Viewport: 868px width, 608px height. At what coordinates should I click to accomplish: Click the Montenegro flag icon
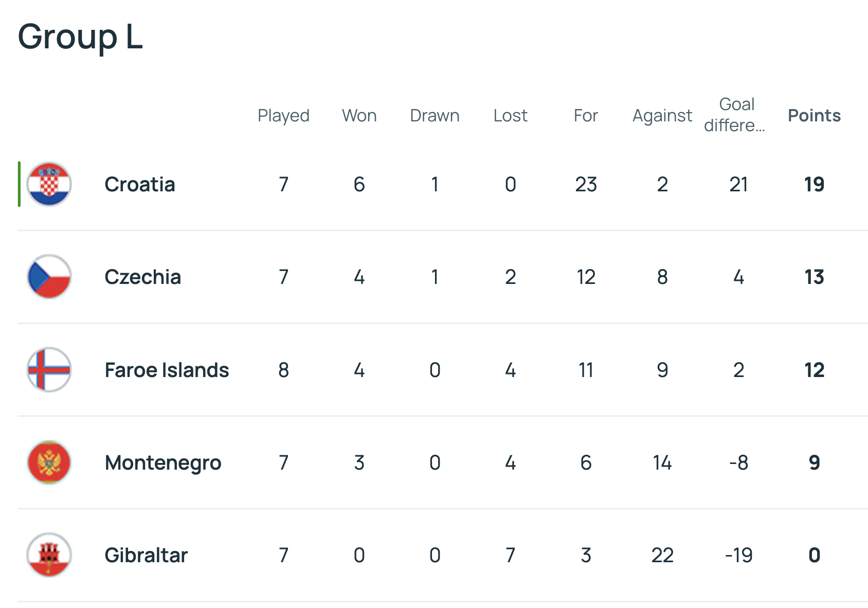pyautogui.click(x=49, y=462)
